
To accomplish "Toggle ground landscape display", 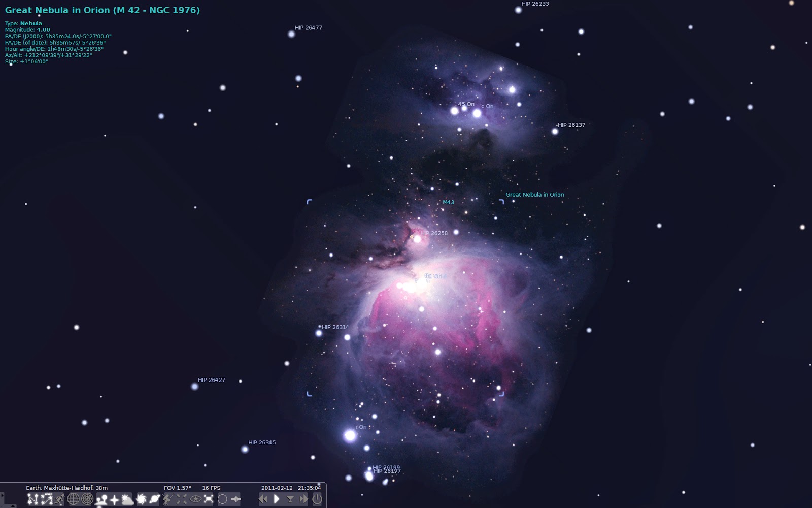I will (101, 499).
